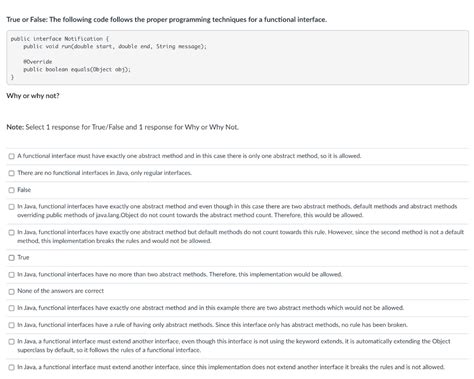Click inside the Notification interface code block
474x379 pixels.
click(x=237, y=57)
